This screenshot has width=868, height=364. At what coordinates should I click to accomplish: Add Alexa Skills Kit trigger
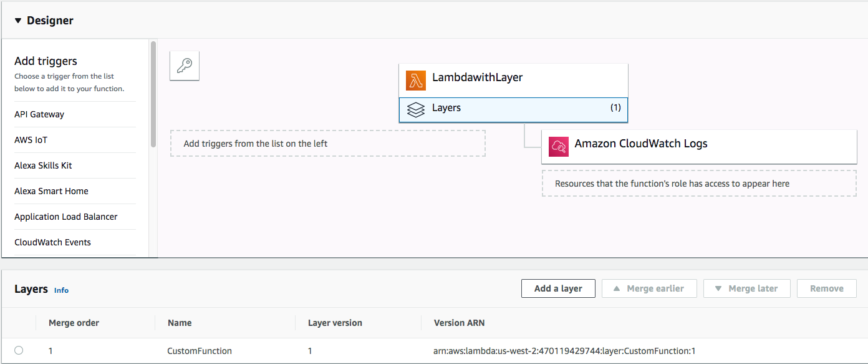[x=43, y=165]
